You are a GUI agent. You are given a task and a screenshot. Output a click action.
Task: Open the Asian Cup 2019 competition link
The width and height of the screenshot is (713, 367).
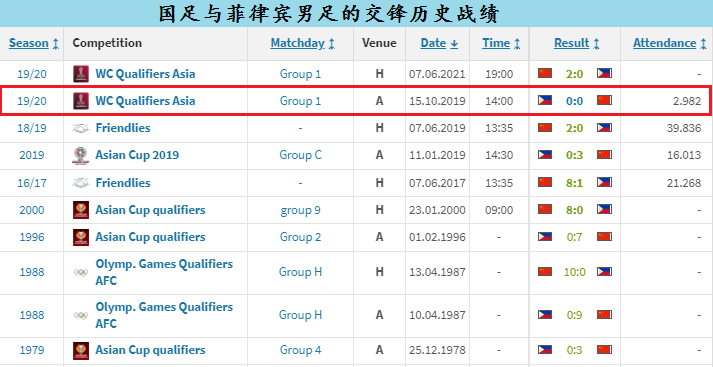coord(137,155)
